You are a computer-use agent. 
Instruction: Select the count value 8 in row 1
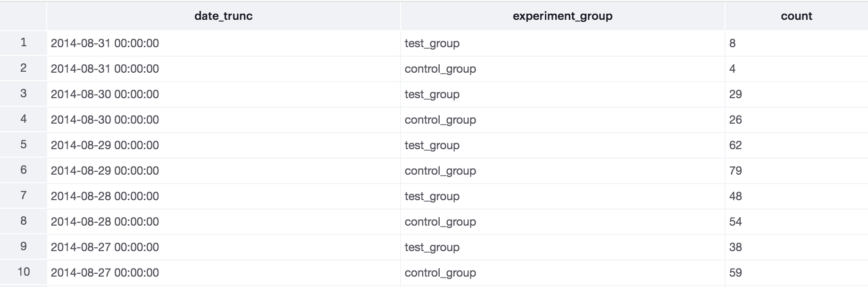[x=732, y=43]
